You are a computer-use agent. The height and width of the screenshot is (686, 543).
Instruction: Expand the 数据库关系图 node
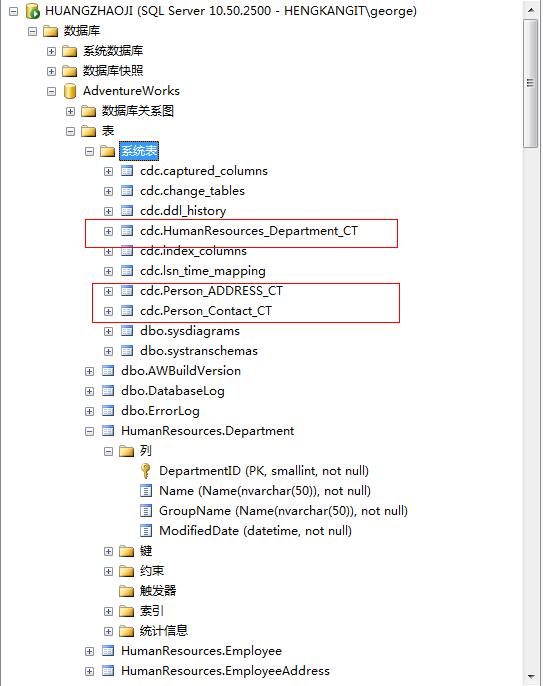(70, 112)
